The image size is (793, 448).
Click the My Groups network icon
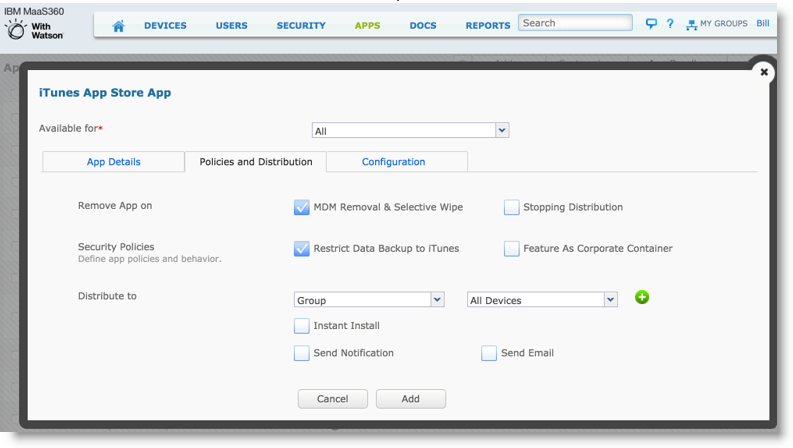click(691, 25)
